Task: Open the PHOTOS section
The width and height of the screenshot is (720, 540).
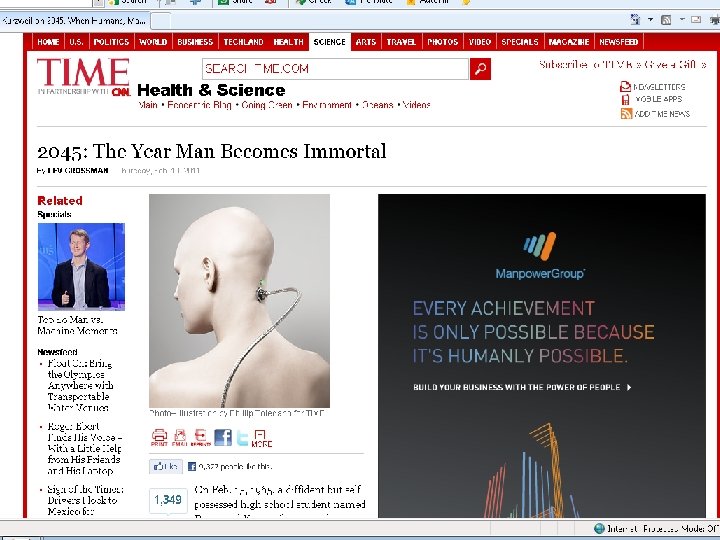Action: click(x=443, y=42)
